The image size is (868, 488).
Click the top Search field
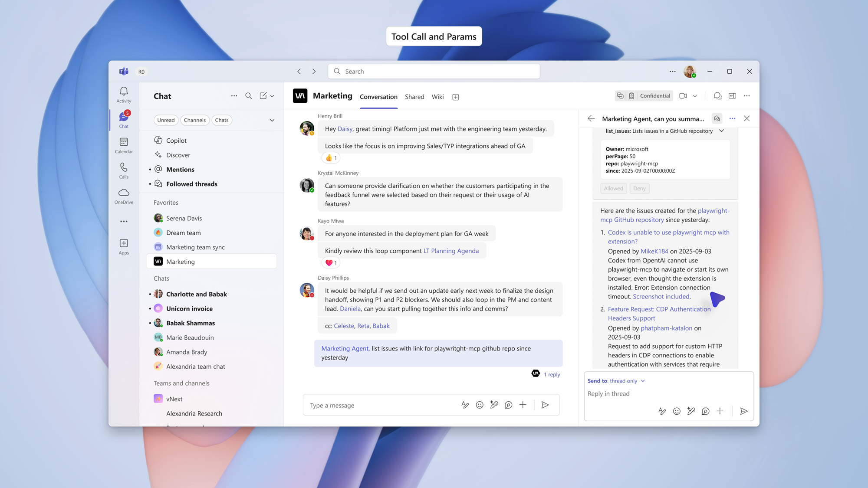pyautogui.click(x=434, y=72)
